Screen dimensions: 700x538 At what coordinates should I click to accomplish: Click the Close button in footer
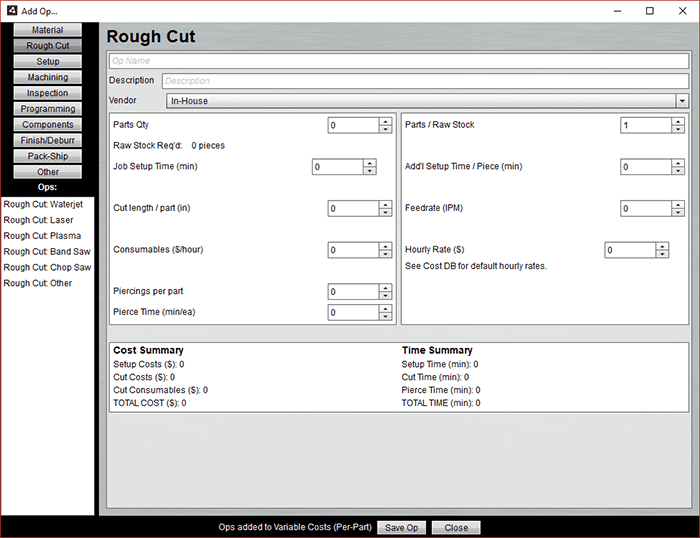(456, 528)
